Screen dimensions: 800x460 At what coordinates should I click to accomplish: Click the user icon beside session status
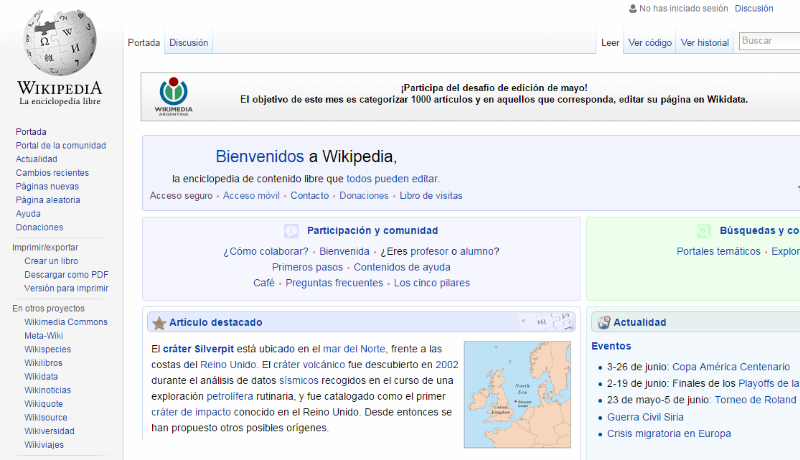click(632, 8)
